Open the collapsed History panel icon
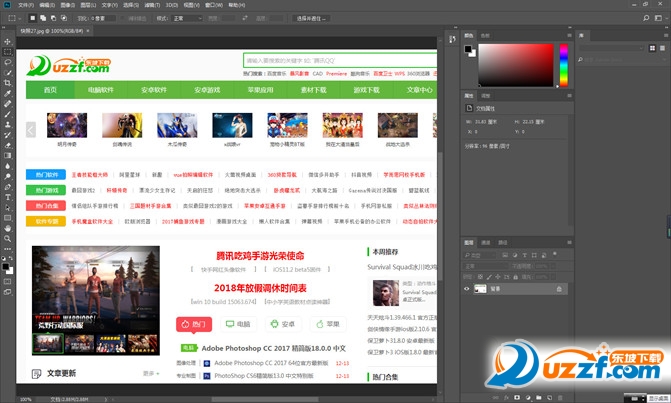Image resolution: width=671 pixels, height=403 pixels. (x=452, y=39)
